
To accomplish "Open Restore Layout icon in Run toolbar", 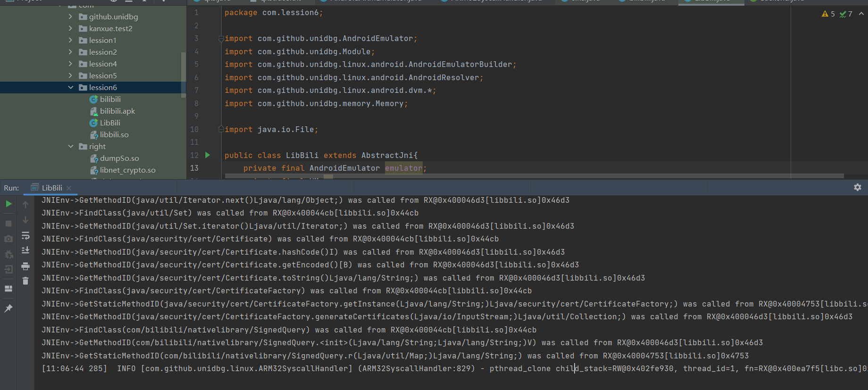I will tap(8, 289).
